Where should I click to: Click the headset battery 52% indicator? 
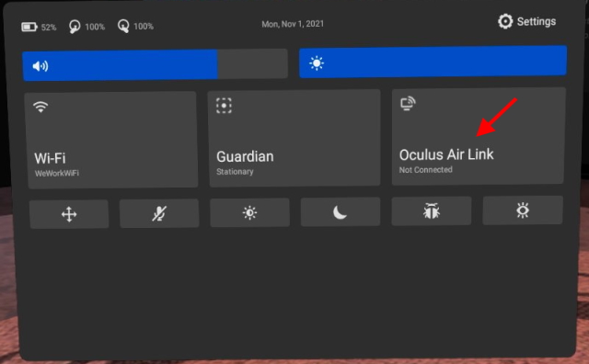[x=39, y=27]
